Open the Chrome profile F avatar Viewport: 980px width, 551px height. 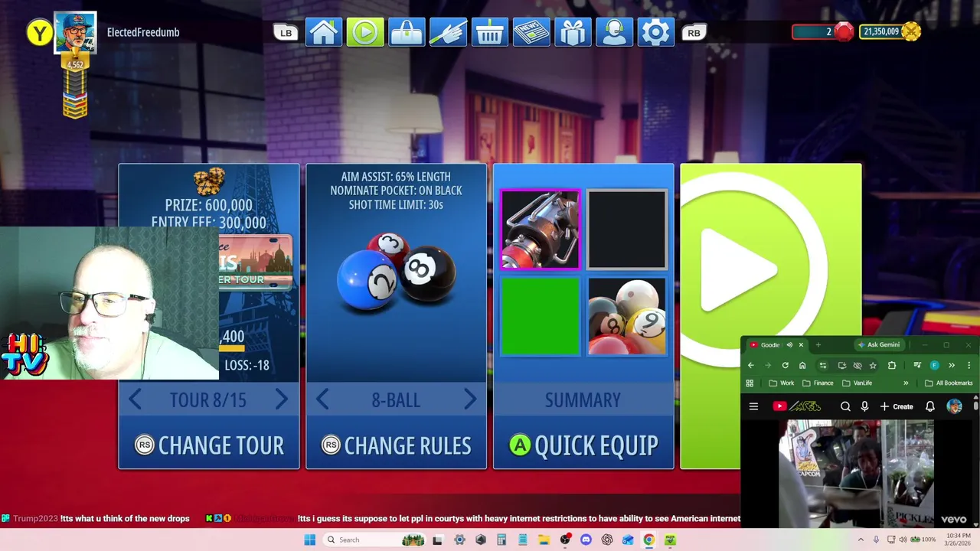[934, 365]
